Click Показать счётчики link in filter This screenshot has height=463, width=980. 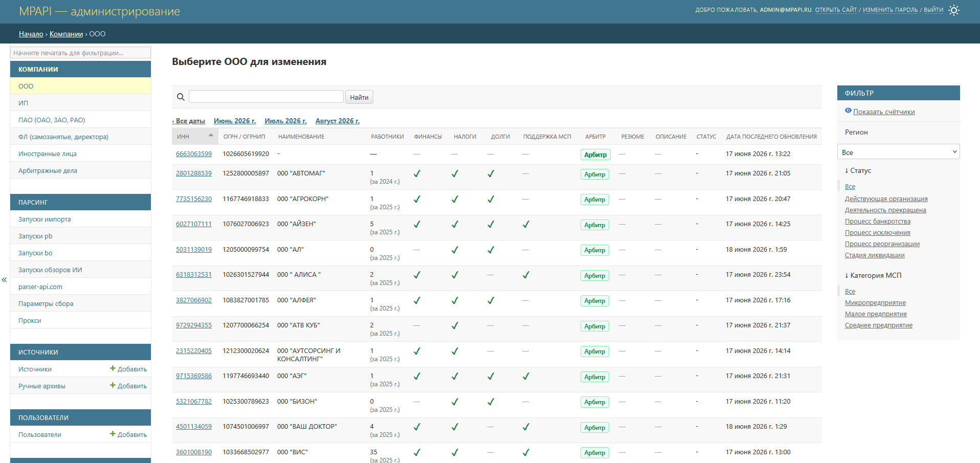point(884,112)
